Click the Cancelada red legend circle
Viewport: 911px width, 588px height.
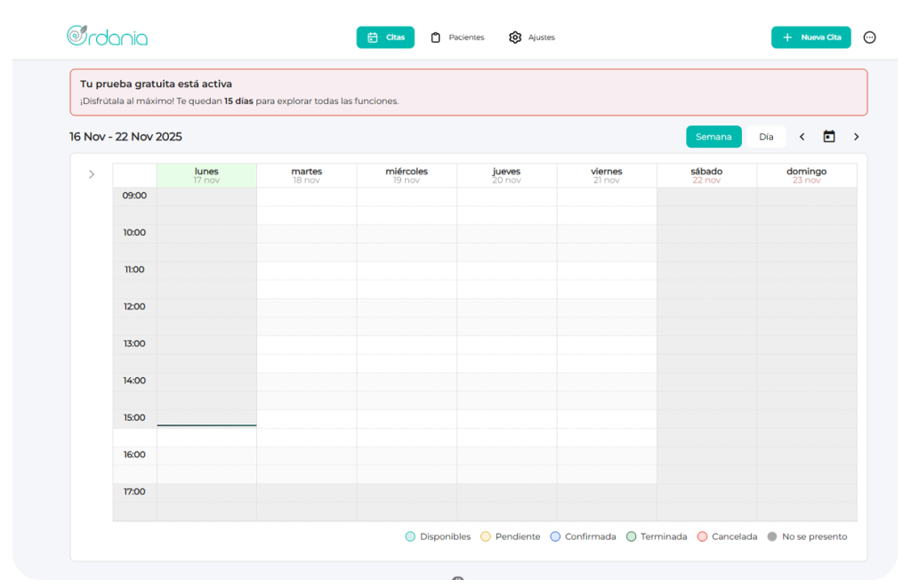tap(702, 536)
